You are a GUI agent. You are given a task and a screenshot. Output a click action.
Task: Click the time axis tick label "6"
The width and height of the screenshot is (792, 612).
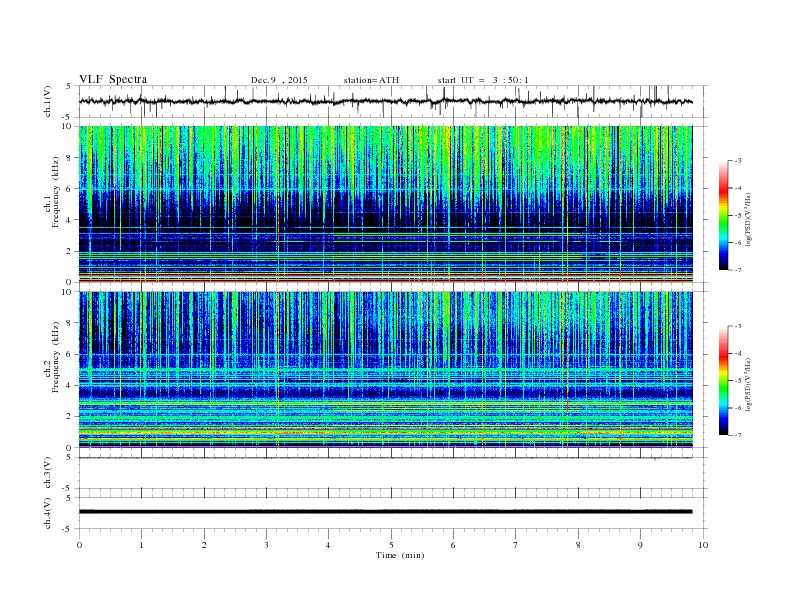click(453, 545)
